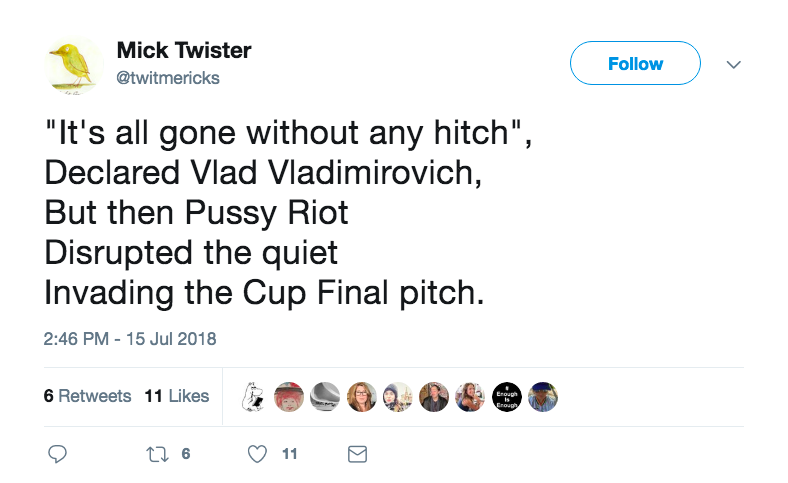Retweet this tweet using the retweet icon
788x483 pixels.
[x=158, y=454]
